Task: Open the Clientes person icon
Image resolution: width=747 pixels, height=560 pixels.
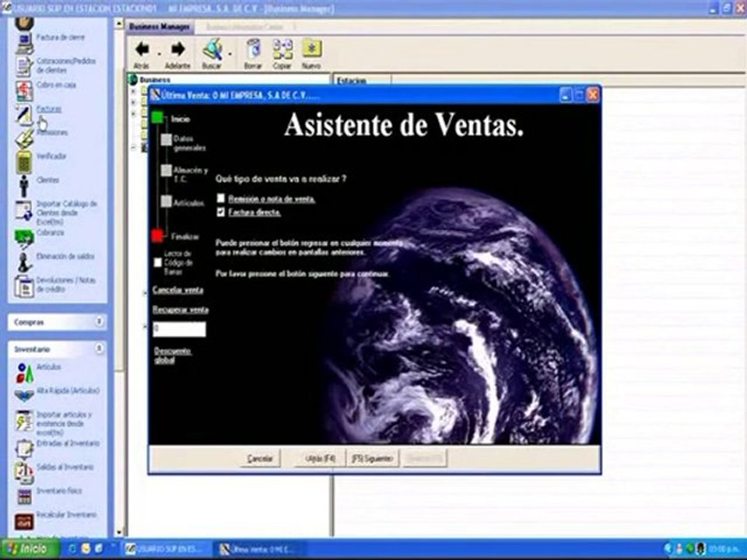Action: [24, 186]
